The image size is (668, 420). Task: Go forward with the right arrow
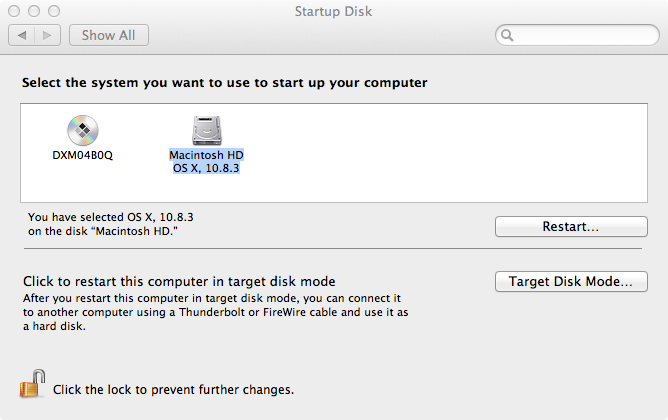point(47,35)
